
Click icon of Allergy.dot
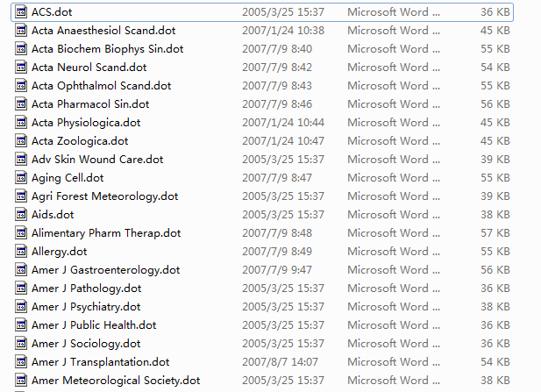tap(21, 252)
